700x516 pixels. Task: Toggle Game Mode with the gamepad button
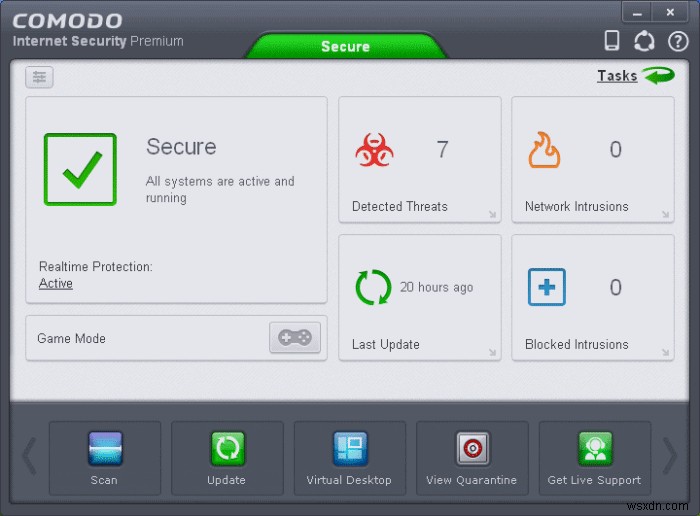(295, 337)
